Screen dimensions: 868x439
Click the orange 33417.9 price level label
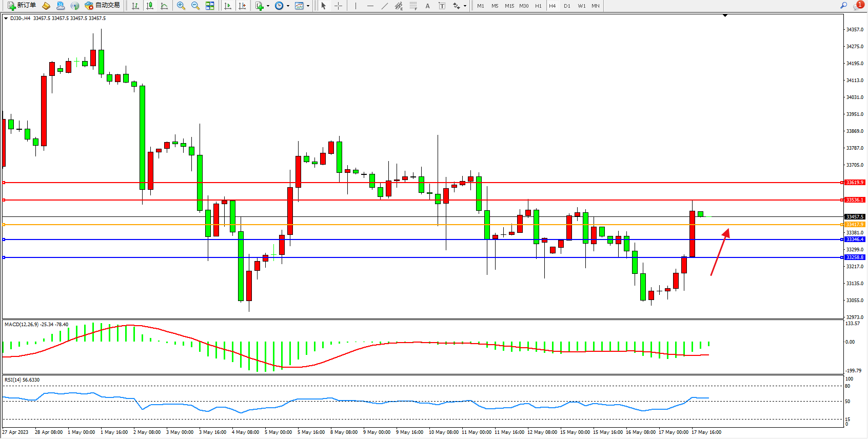(x=855, y=225)
